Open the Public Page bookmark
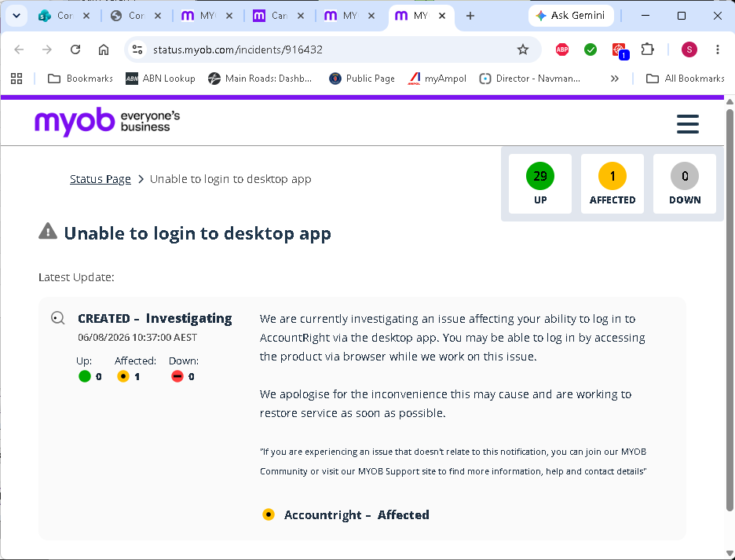This screenshot has height=560, width=735. [x=362, y=79]
